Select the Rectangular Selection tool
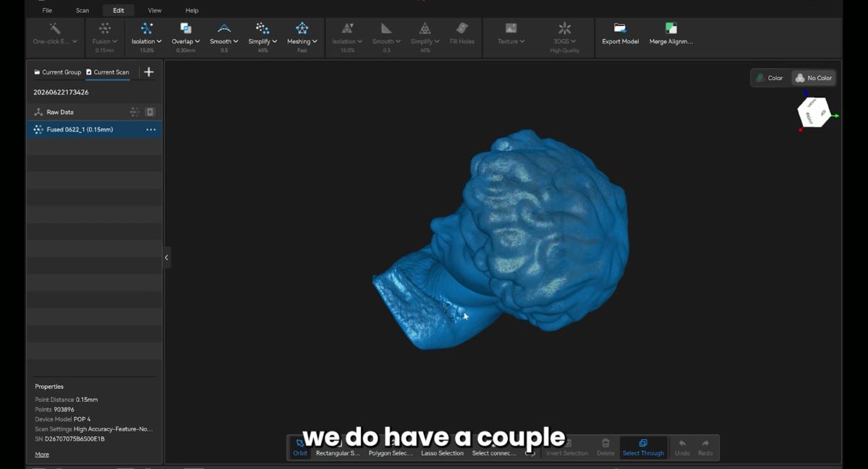The width and height of the screenshot is (868, 469). 338,447
